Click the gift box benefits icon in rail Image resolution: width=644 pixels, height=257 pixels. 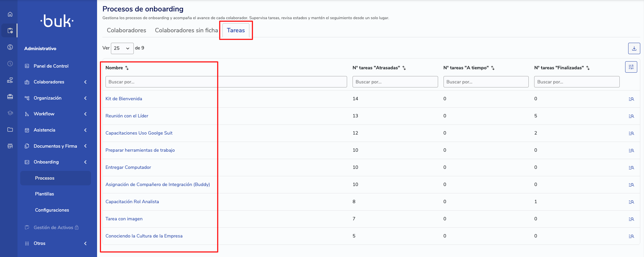[10, 97]
